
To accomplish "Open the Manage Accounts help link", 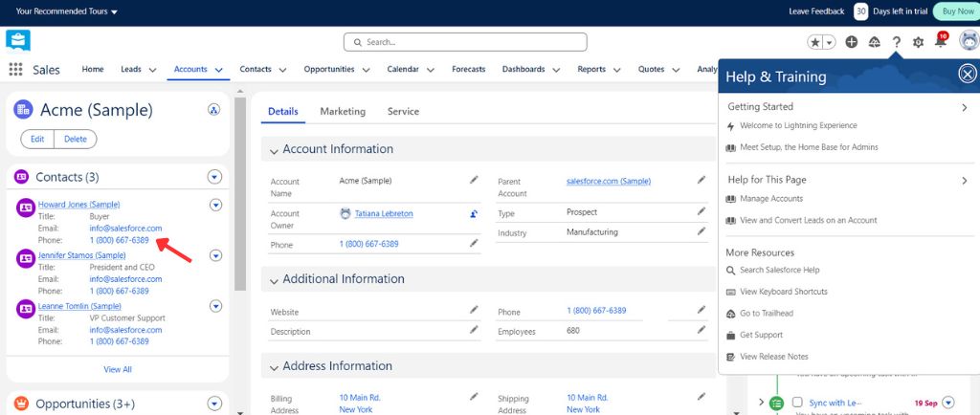I will (x=771, y=199).
